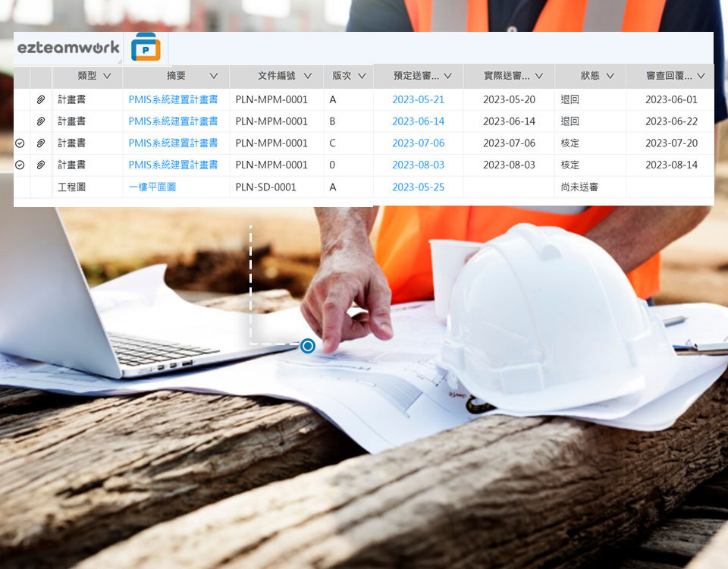The width and height of the screenshot is (728, 569).
Task: Toggle check mark on version C row
Action: coord(20,143)
